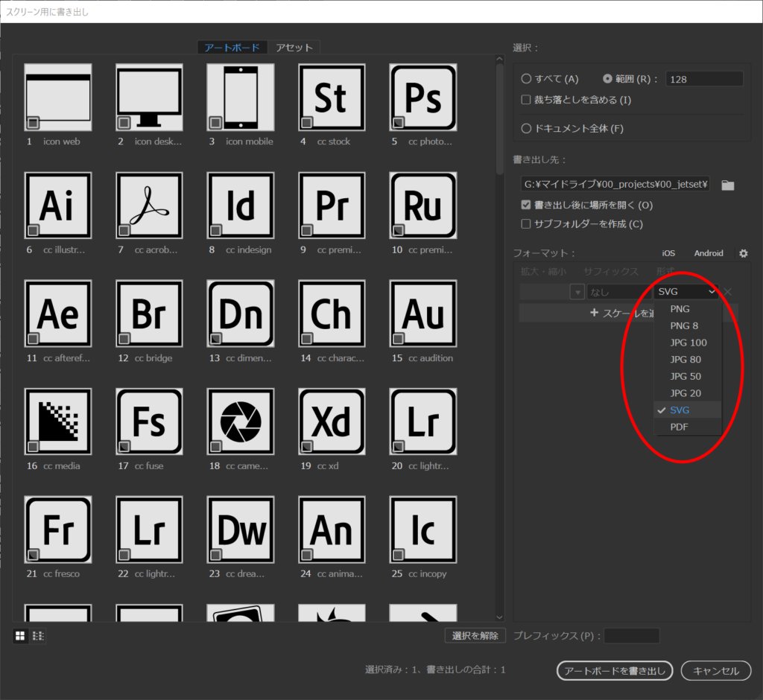This screenshot has height=700, width=763.
Task: Select the Id 'cc indesign' artboard
Action: click(x=241, y=206)
